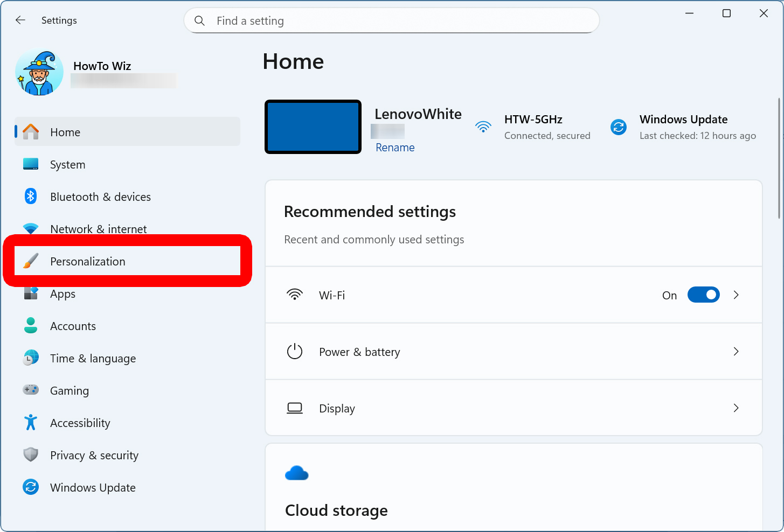The height and width of the screenshot is (532, 784).
Task: Click the blue desktop preview thumbnail
Action: point(313,127)
